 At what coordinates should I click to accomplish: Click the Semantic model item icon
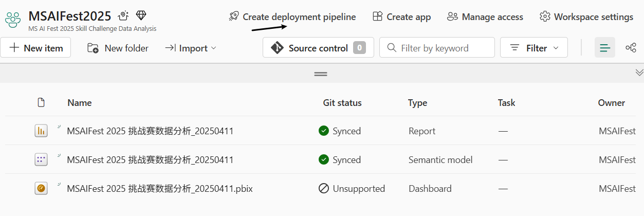point(41,160)
